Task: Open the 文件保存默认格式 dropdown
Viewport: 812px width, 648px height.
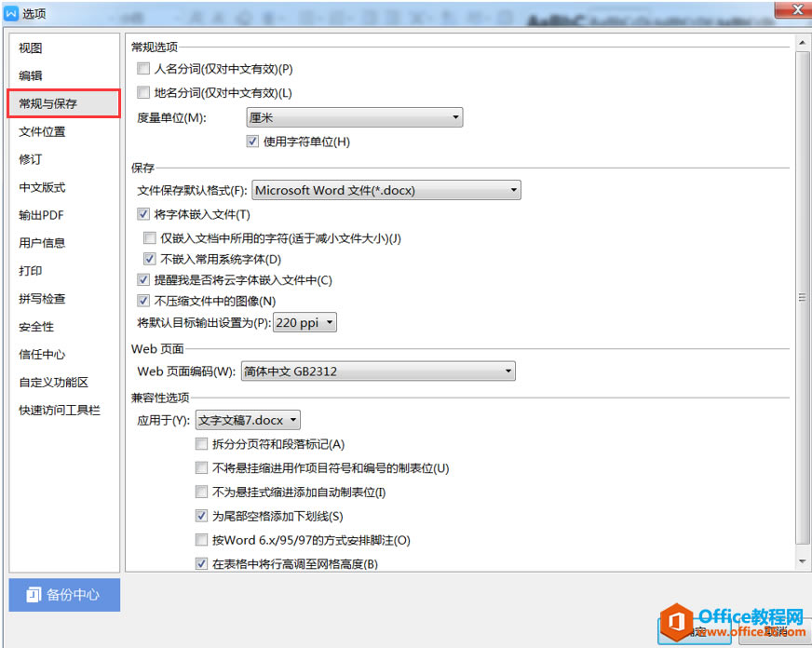Action: pyautogui.click(x=386, y=190)
